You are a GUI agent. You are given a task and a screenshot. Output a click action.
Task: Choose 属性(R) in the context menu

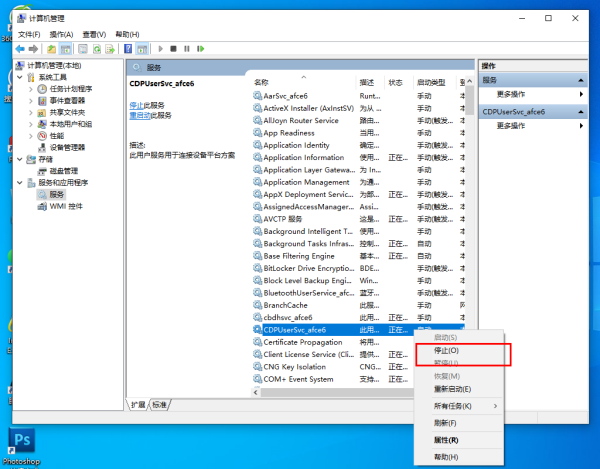click(446, 440)
